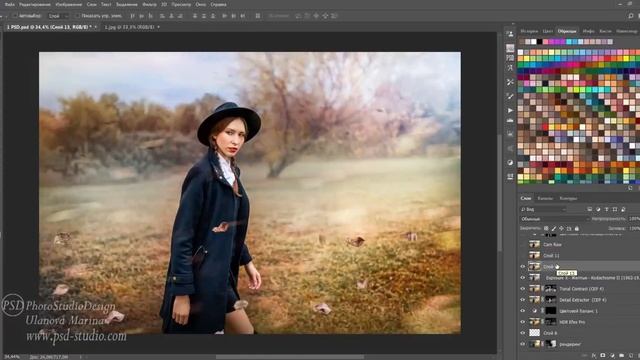Image resolution: width=640 pixels, height=360 pixels.
Task: Click the 3D pan mode icon
Action: point(316,16)
